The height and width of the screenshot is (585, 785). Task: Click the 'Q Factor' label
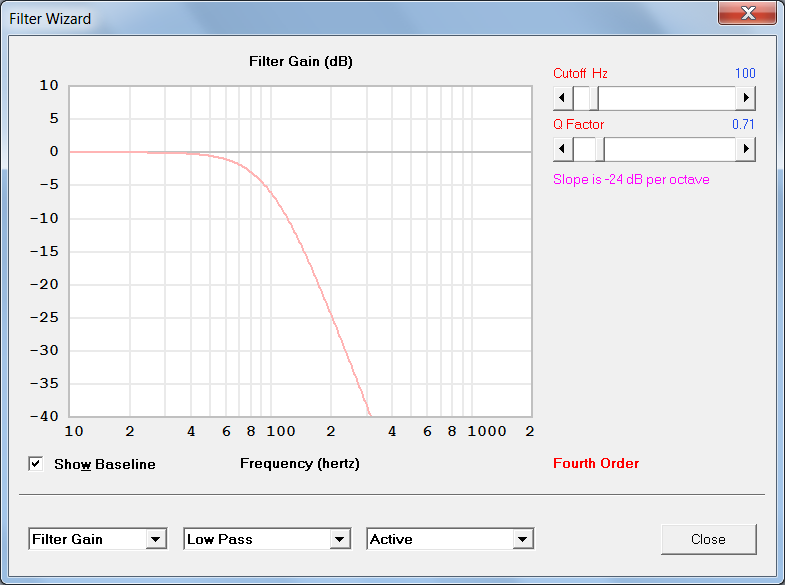[x=578, y=124]
